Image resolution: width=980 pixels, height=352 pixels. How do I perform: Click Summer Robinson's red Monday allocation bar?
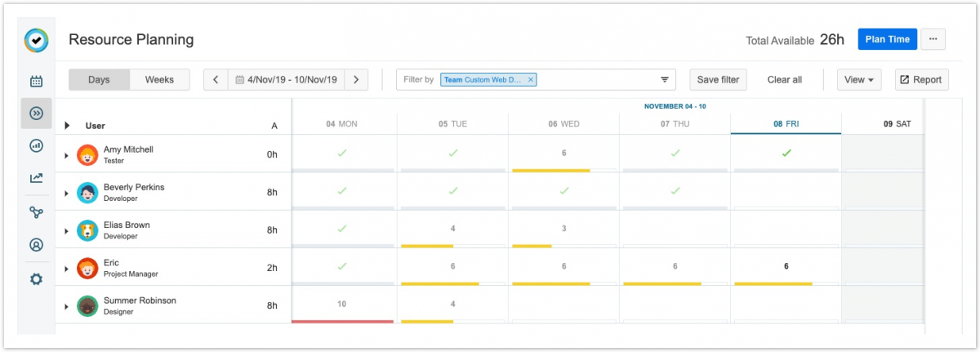[x=342, y=321]
